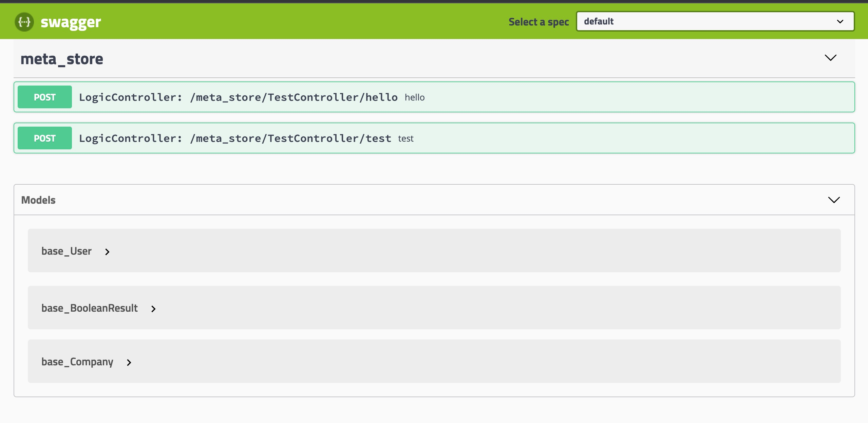Collapse the meta_store section chevron
The width and height of the screenshot is (868, 423).
[x=830, y=58]
